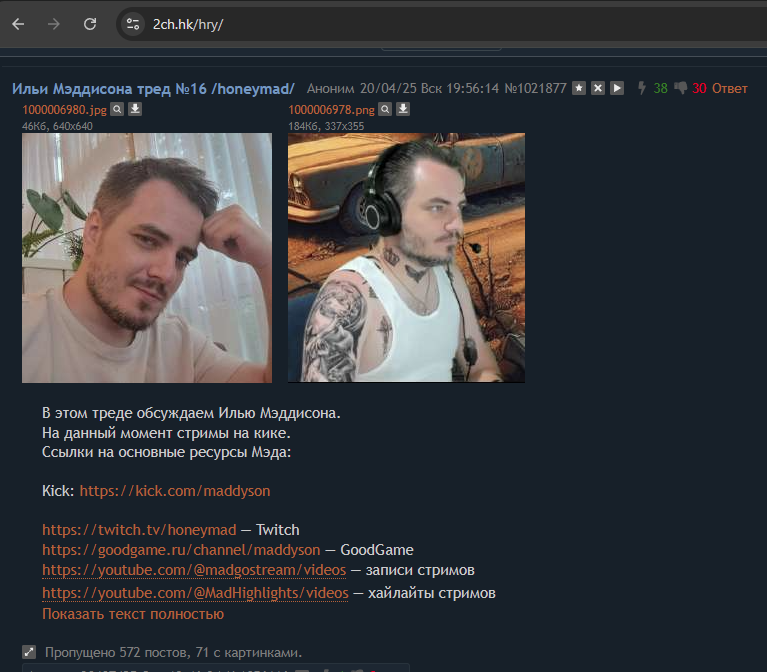Screen dimensions: 767x672
Task: Click the line 'В этом треде обсуждаем Илью Мэддисона.'
Action: (191, 413)
